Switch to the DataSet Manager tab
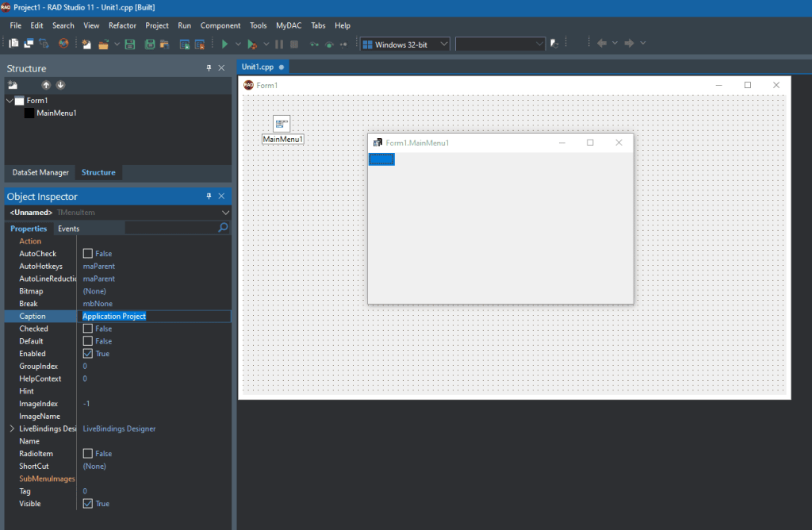 point(40,172)
